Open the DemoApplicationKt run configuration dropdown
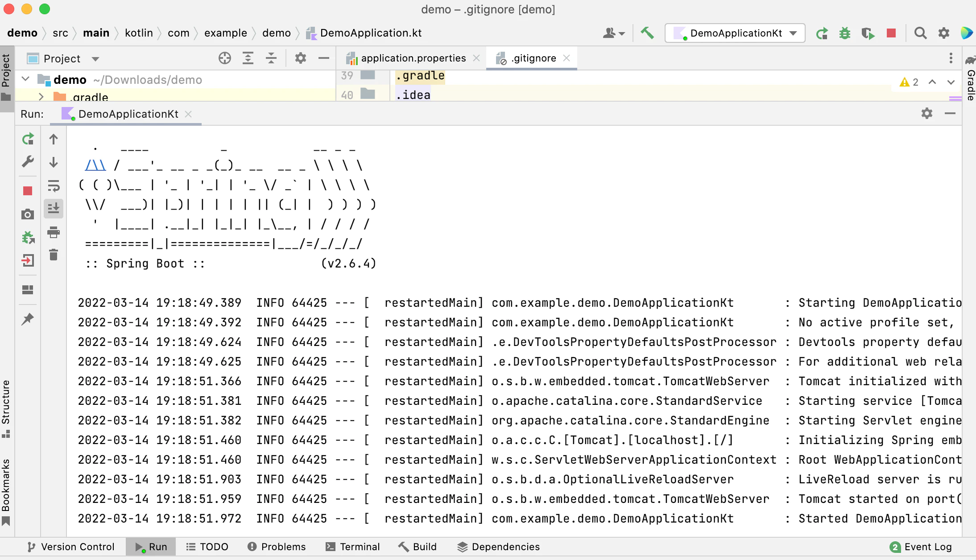The width and height of the screenshot is (976, 560). 735,33
